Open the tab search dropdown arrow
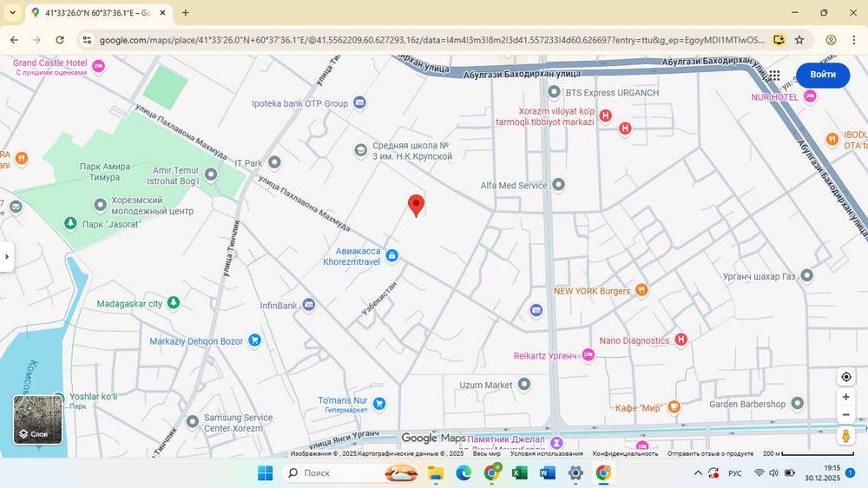 [x=12, y=12]
